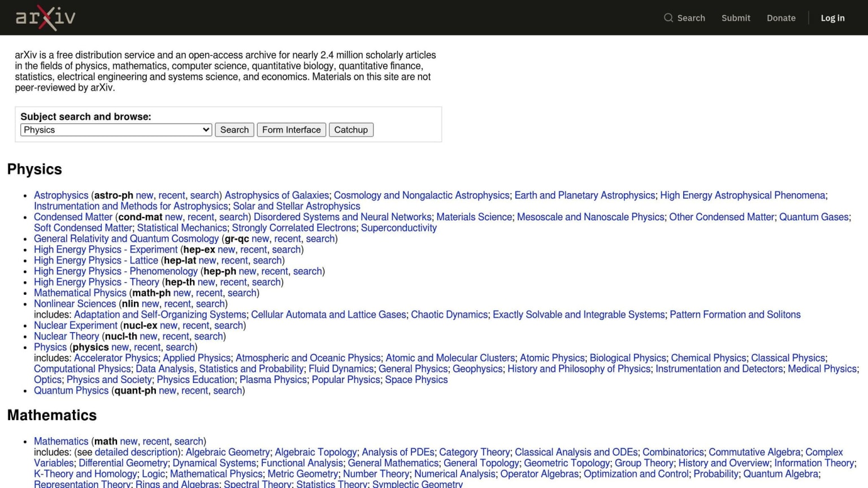Image resolution: width=868 pixels, height=488 pixels.
Task: Open Optics category
Action: click(47, 380)
